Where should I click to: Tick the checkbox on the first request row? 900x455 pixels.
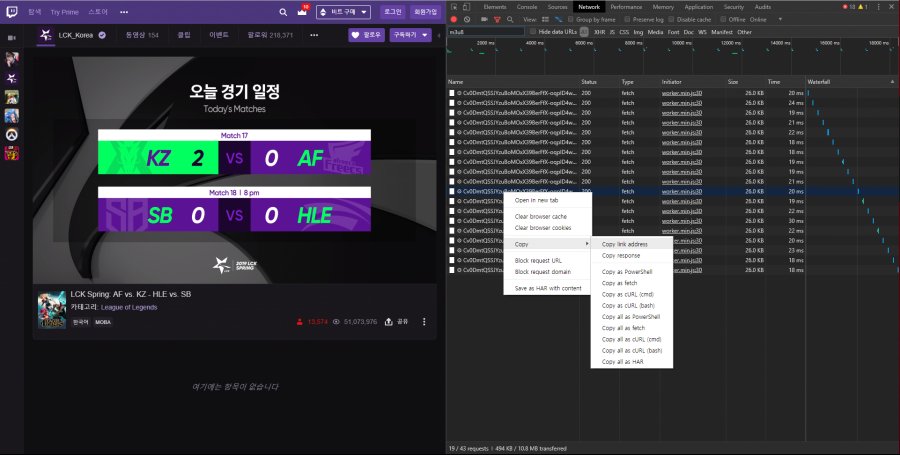pyautogui.click(x=452, y=92)
